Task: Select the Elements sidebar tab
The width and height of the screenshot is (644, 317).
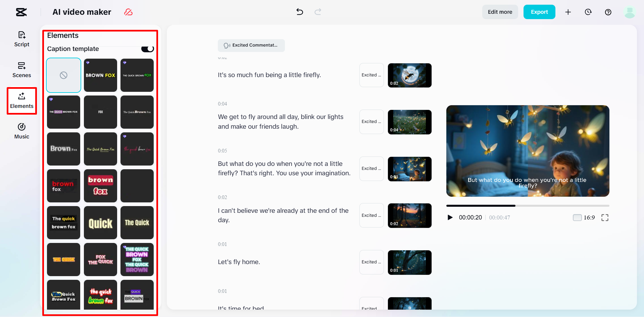Action: coord(22,101)
